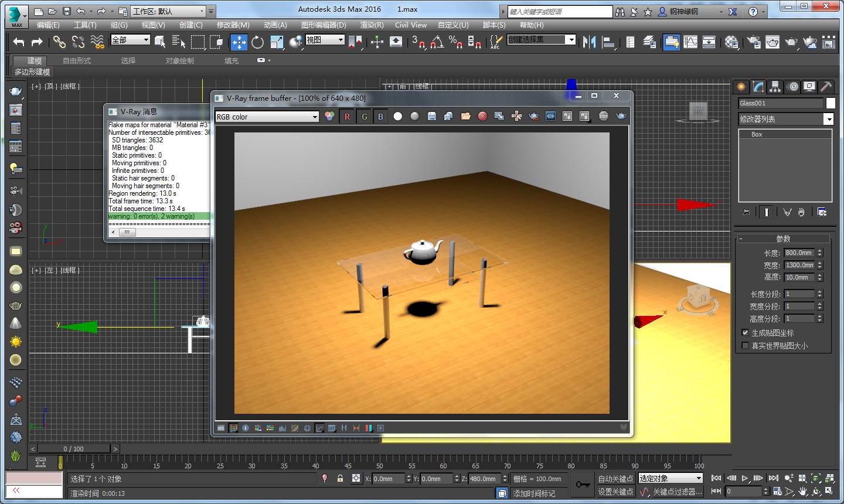
Task: Toggle 生成贴图坐标 checkbox
Action: coord(745,332)
